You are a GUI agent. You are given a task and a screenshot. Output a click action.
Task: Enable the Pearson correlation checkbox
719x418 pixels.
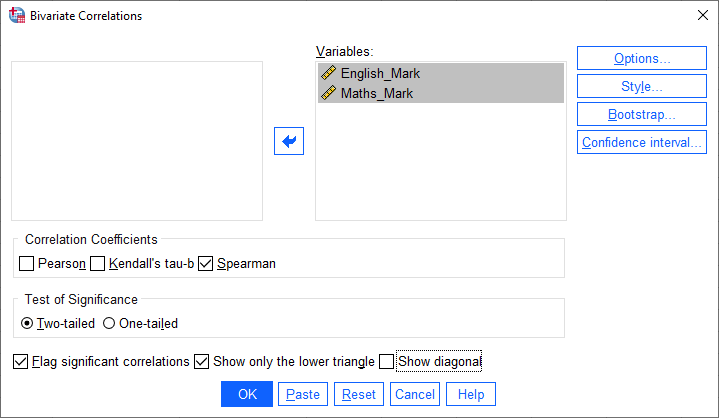click(x=27, y=264)
